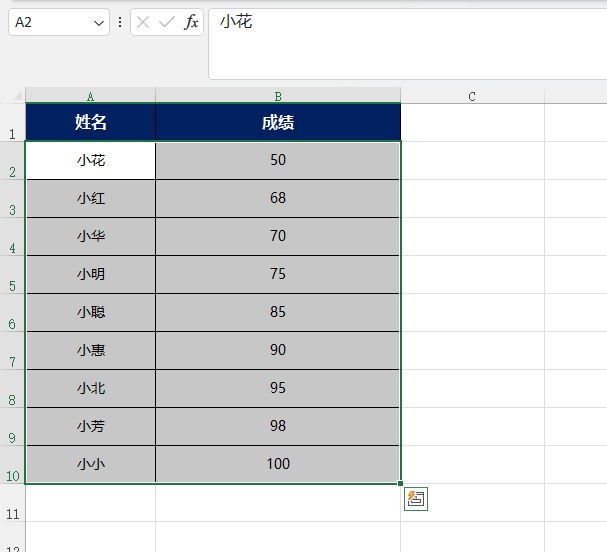Select the score cell 90
607x552 pixels.
(278, 350)
